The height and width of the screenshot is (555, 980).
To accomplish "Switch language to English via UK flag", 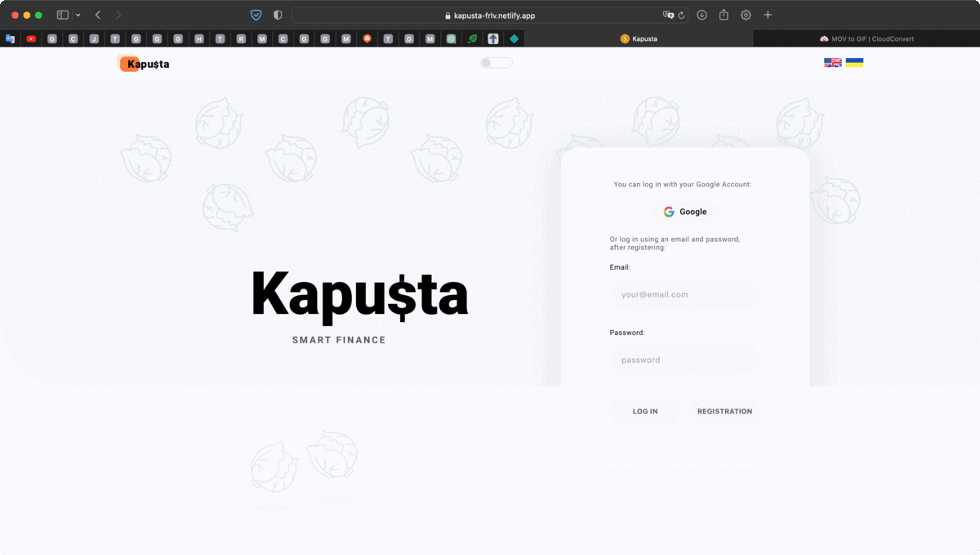I will 833,62.
